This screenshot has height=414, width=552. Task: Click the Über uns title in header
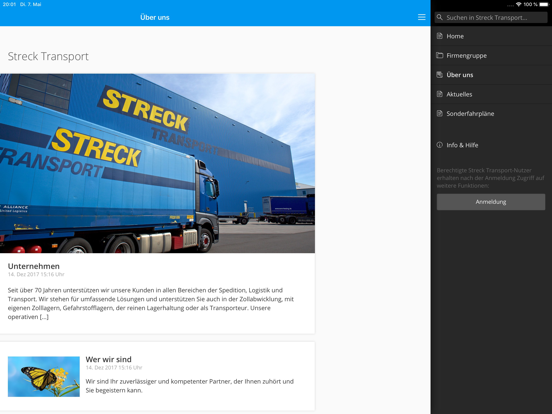coord(155,17)
